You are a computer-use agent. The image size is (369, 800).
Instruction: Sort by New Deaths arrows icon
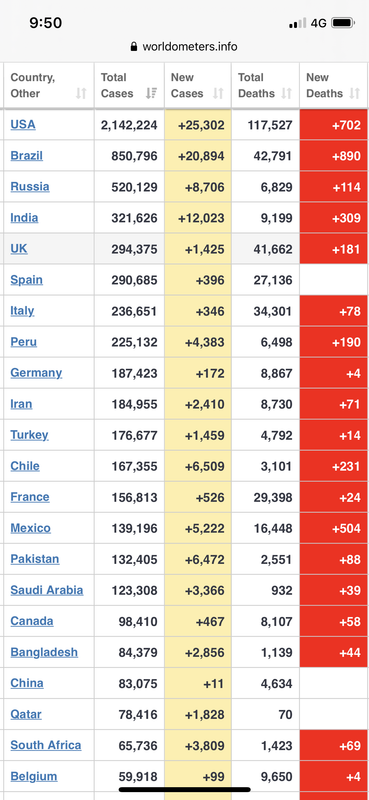tap(355, 93)
